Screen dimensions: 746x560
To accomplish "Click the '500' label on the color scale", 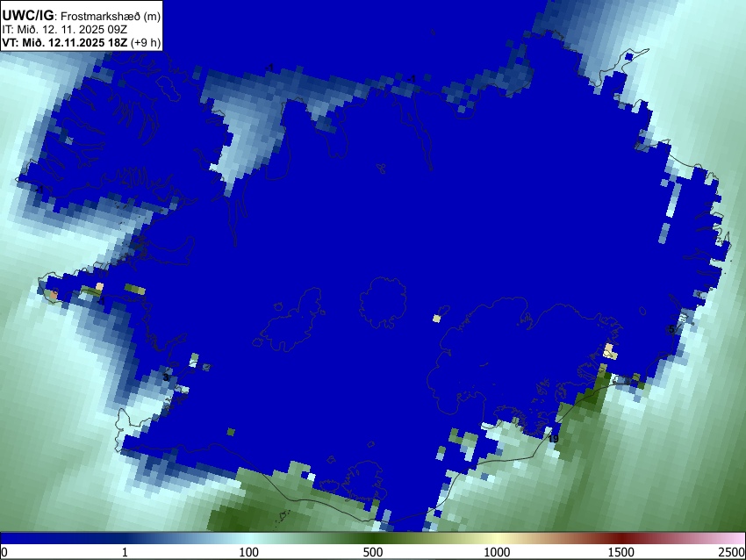I will coord(373,552).
